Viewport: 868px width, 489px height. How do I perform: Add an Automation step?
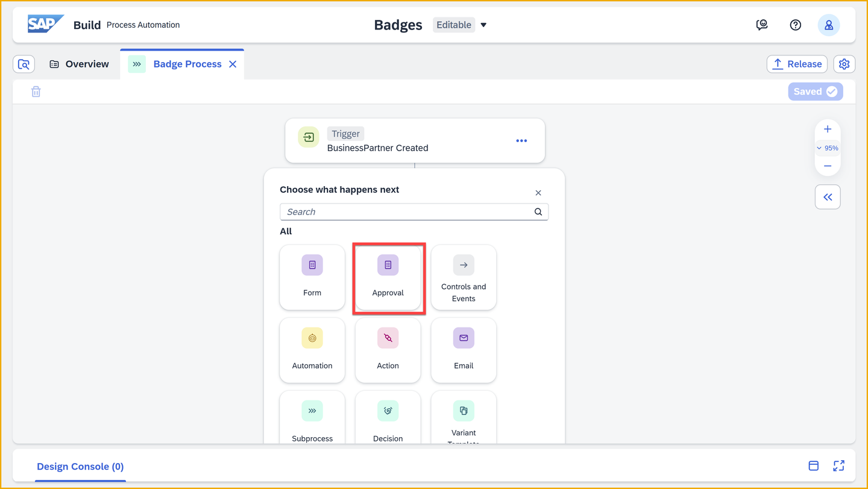[312, 350]
